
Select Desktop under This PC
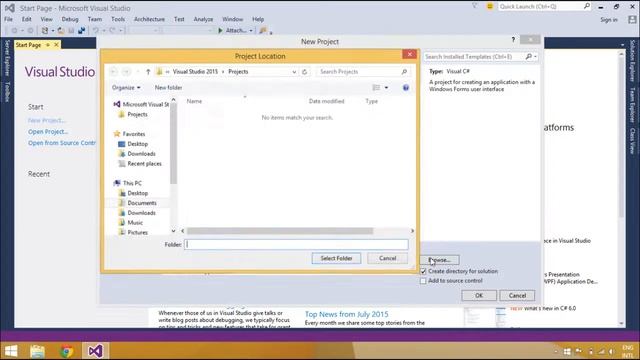(133, 193)
